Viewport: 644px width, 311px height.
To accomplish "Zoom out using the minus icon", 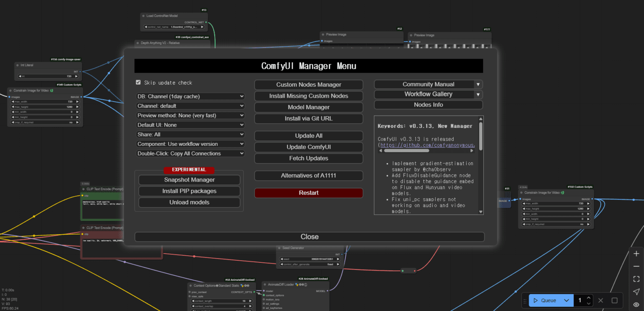I will tap(636, 267).
